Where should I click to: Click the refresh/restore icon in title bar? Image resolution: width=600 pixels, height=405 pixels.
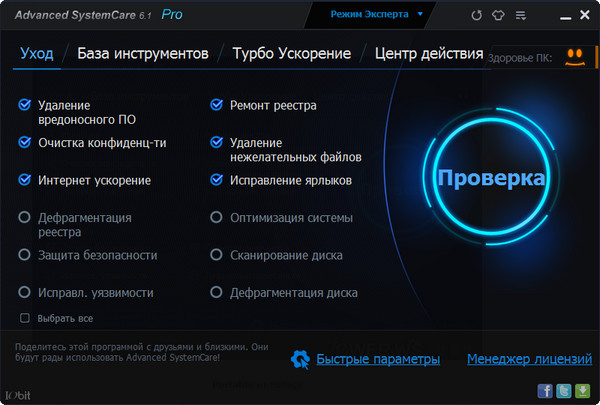[476, 15]
